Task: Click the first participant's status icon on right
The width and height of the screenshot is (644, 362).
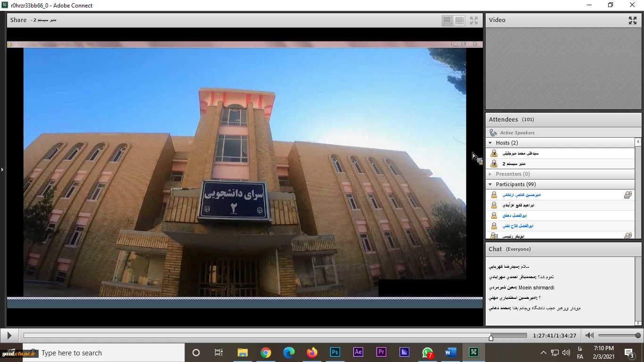Action: click(x=627, y=195)
